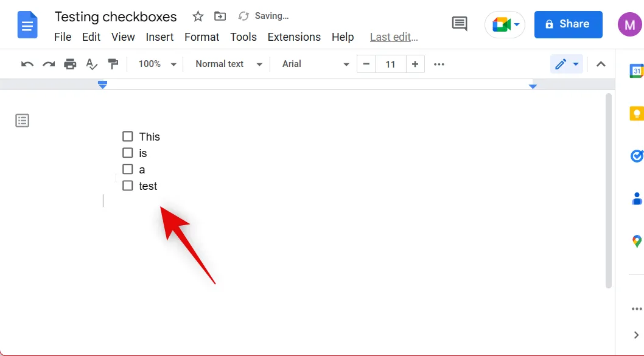Open the Format menu
Viewport: 644px width, 356px height.
pos(201,37)
